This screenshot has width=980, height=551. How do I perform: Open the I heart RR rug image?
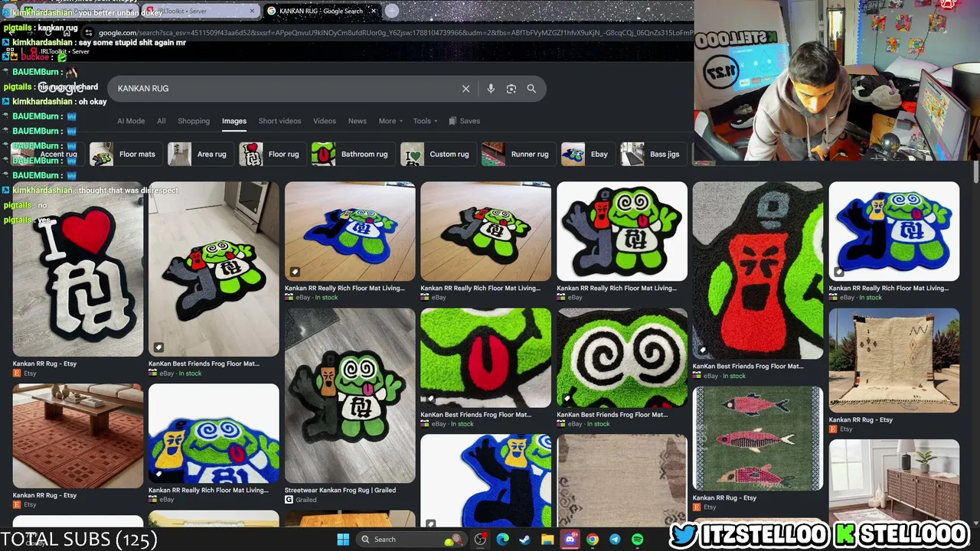77,269
